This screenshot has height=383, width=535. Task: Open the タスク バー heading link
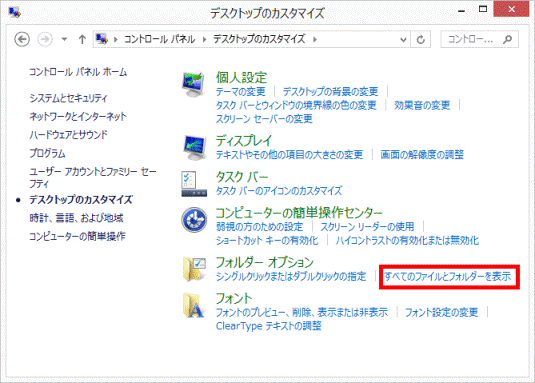[x=242, y=177]
